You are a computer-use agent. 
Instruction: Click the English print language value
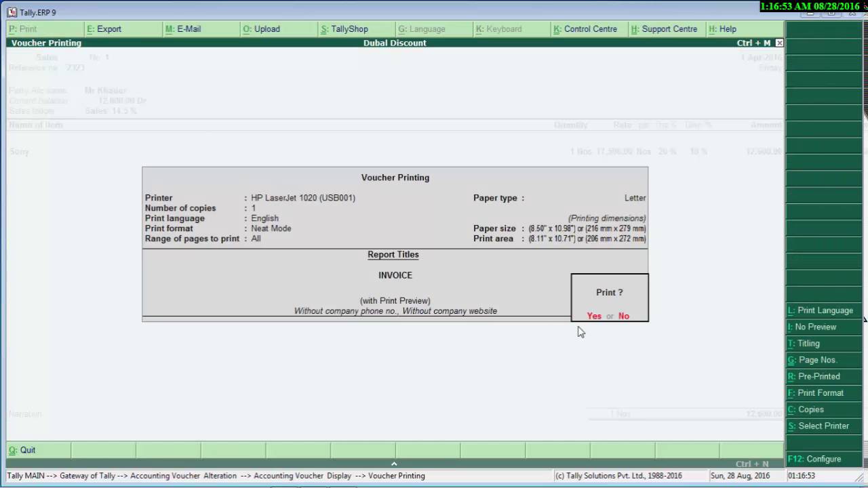(x=264, y=218)
